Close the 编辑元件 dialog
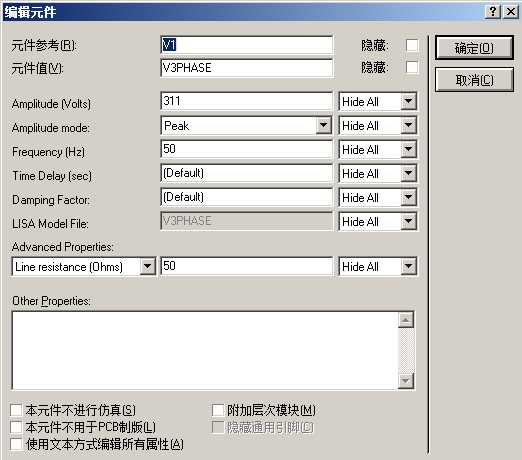Viewport: 522px width, 460px height. (511, 12)
